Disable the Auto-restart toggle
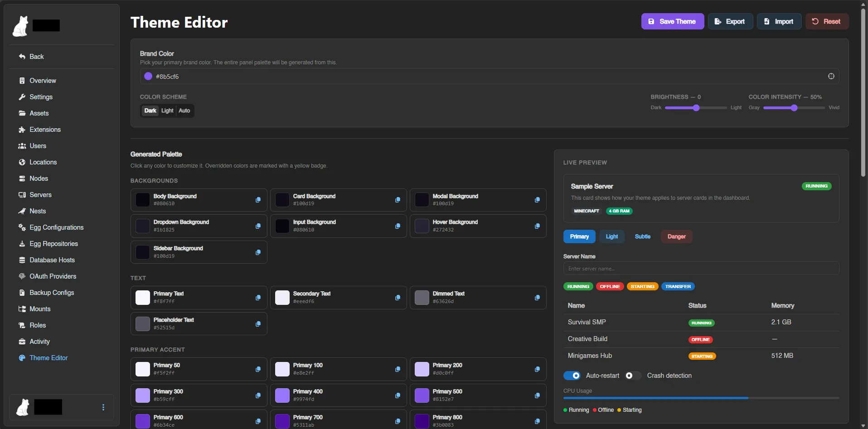This screenshot has height=429, width=868. tap(572, 376)
